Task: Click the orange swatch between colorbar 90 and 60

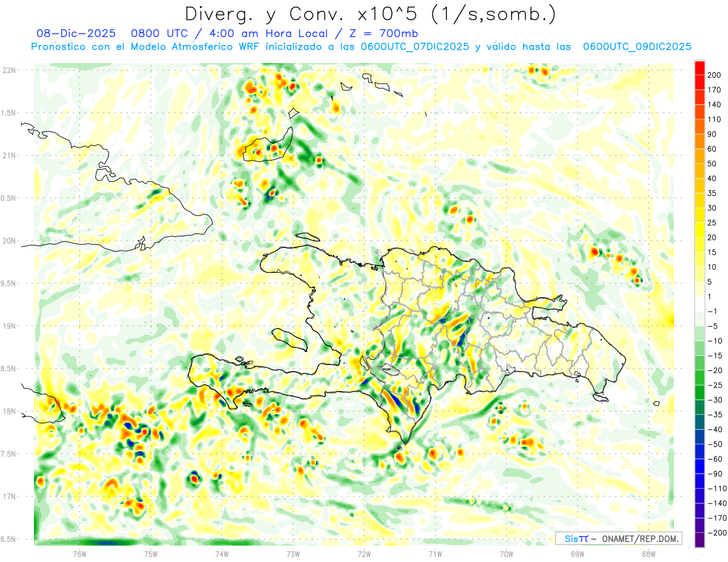Action: click(x=699, y=141)
